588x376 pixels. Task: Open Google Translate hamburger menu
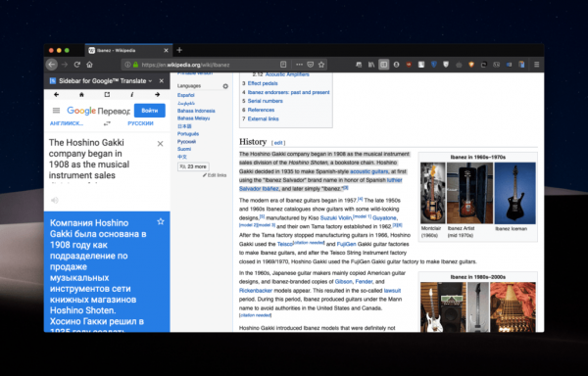coord(56,111)
